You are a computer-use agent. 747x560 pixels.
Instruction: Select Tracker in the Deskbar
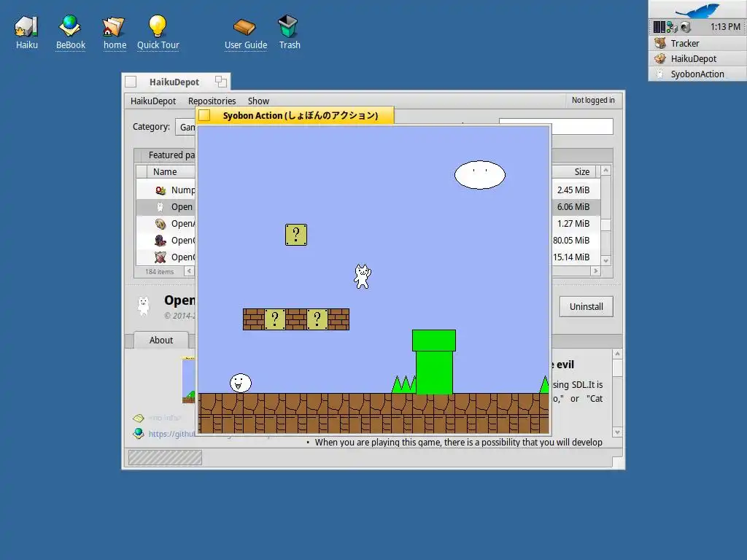[697, 43]
